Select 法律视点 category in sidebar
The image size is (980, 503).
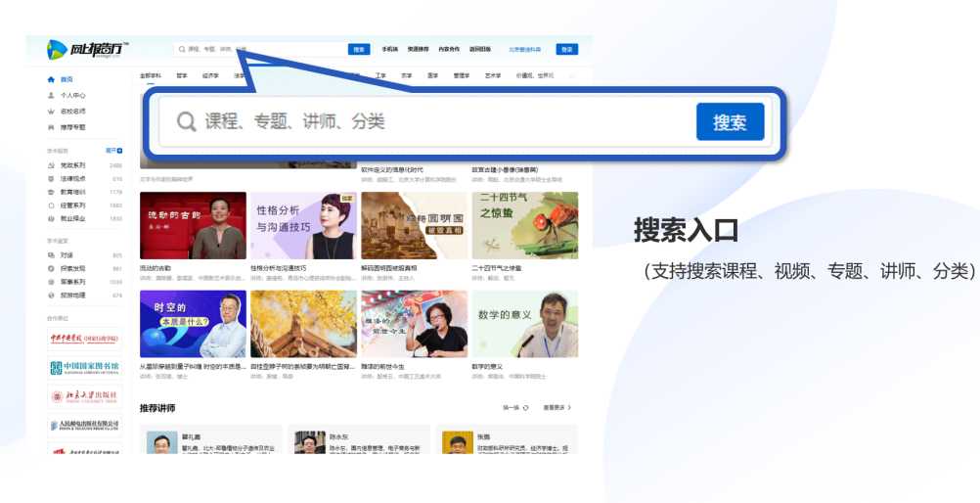pos(72,179)
